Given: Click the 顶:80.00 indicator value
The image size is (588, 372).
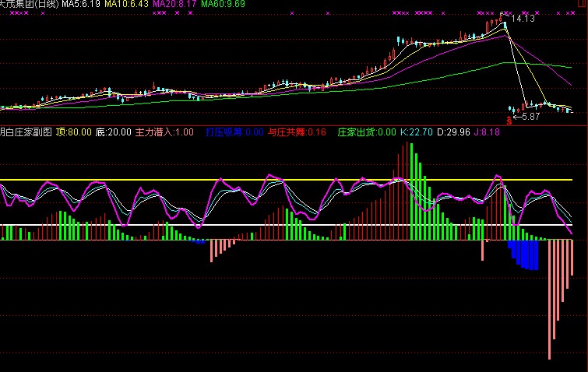Looking at the screenshot, I should click(x=73, y=132).
